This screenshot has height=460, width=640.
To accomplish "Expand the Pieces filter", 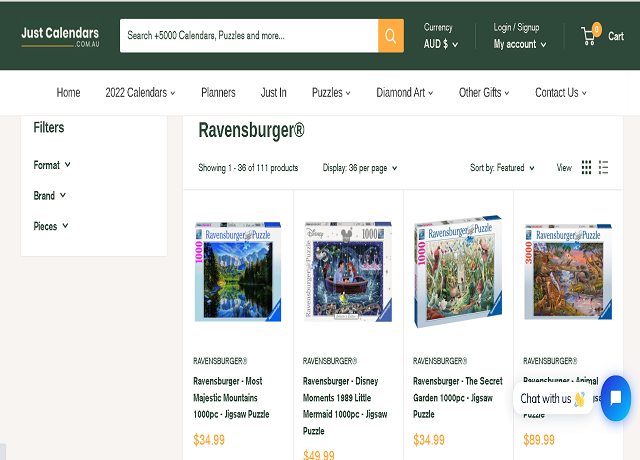I will pos(51,227).
